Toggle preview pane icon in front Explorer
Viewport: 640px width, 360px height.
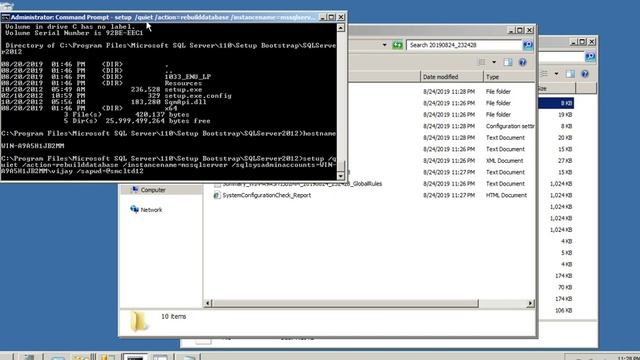508,62
